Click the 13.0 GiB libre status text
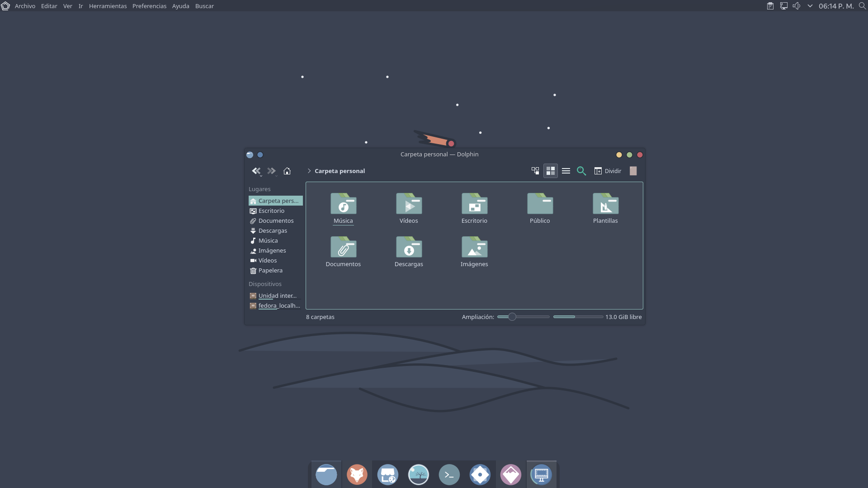 coord(623,317)
